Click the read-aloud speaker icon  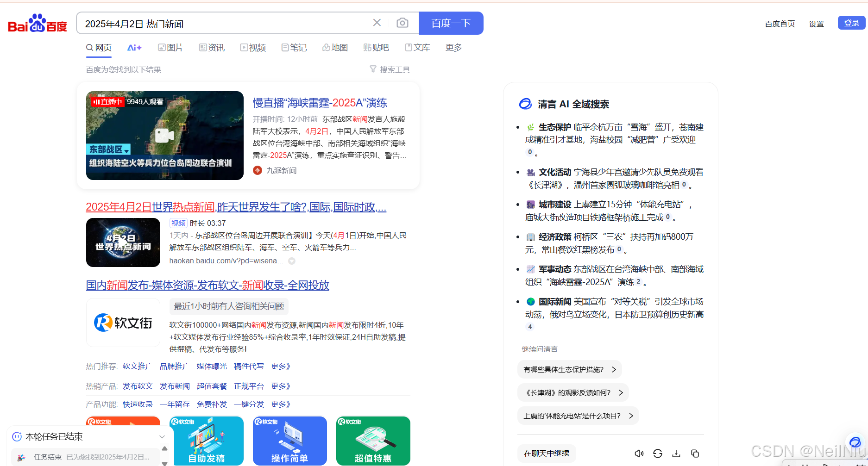639,454
